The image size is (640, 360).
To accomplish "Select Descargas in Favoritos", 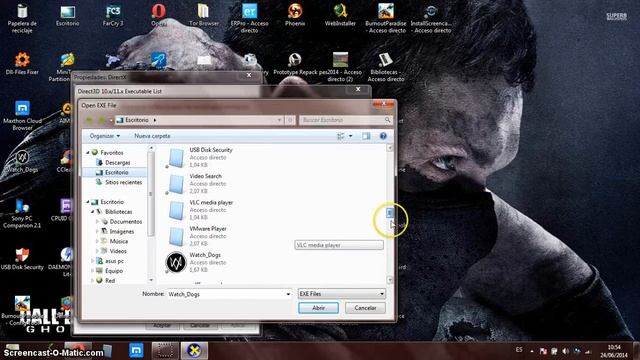I will pos(118,162).
